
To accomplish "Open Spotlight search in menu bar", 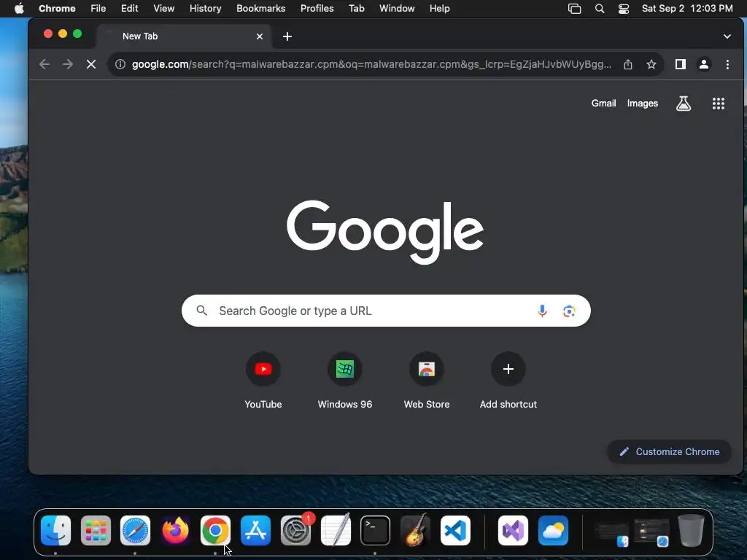I will pos(600,9).
